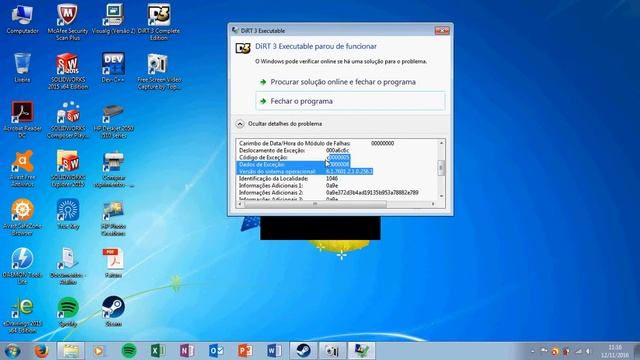Open Spotify from the taskbar
The height and width of the screenshot is (360, 640).
[129, 351]
